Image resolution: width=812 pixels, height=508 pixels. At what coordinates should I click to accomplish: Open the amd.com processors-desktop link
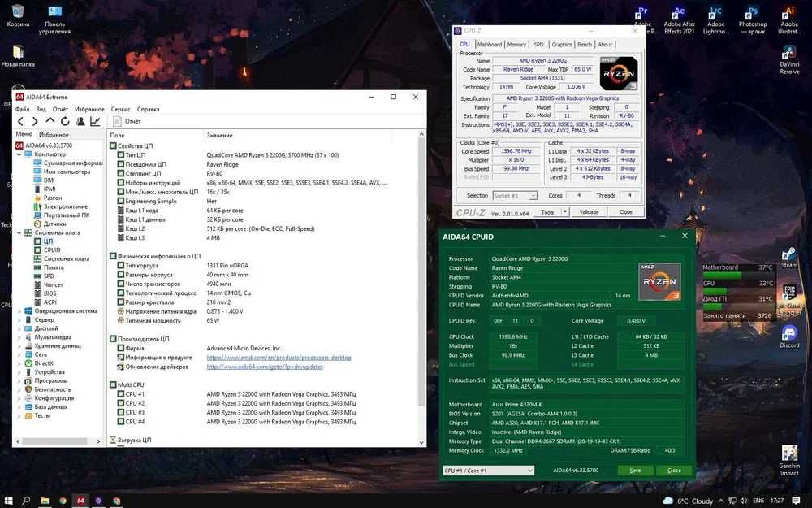pyautogui.click(x=279, y=358)
